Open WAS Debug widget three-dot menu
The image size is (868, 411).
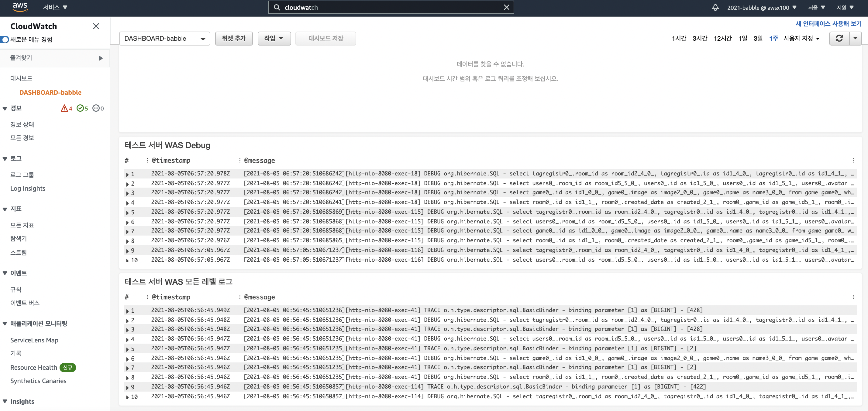(853, 161)
